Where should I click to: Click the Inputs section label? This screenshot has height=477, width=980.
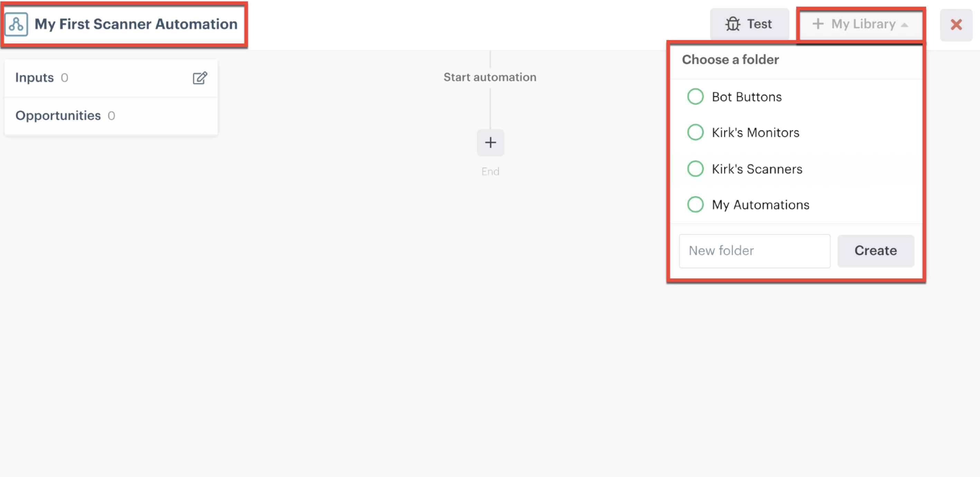click(34, 78)
